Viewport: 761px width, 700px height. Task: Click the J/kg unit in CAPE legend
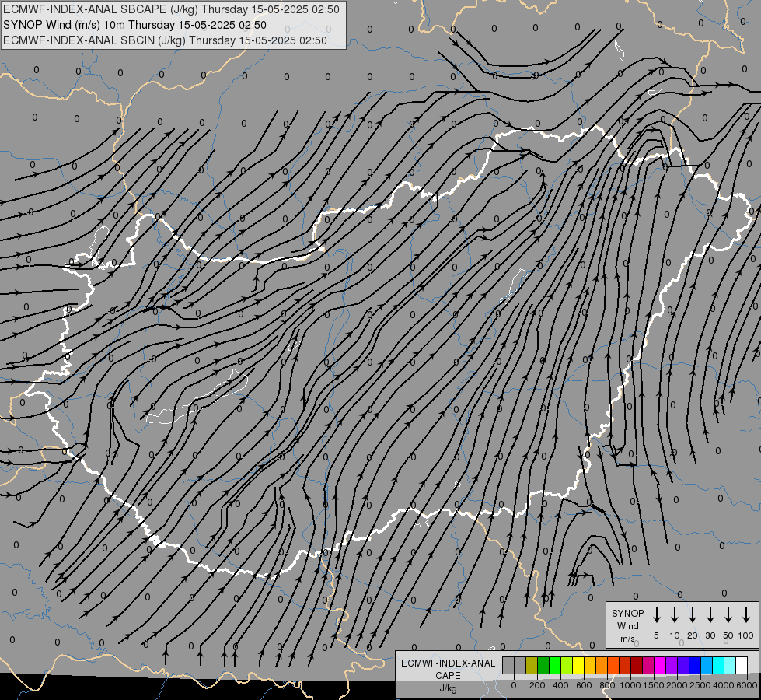point(448,688)
